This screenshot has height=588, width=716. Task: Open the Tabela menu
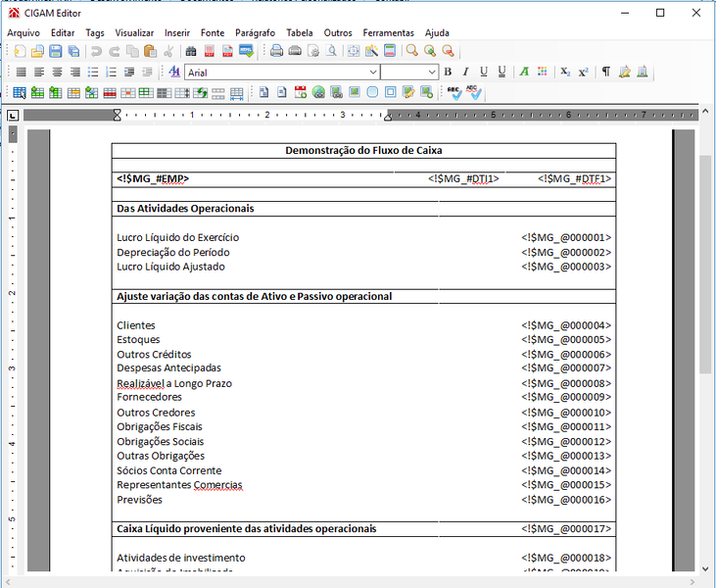point(300,33)
